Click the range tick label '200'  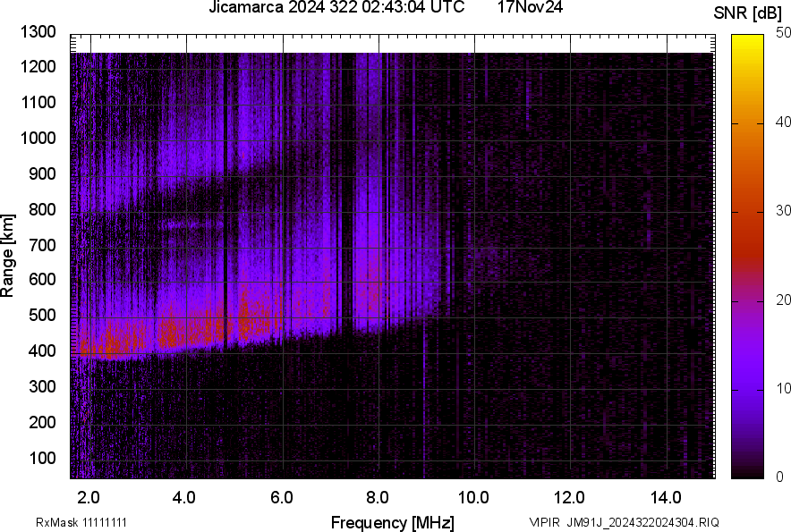(42, 421)
